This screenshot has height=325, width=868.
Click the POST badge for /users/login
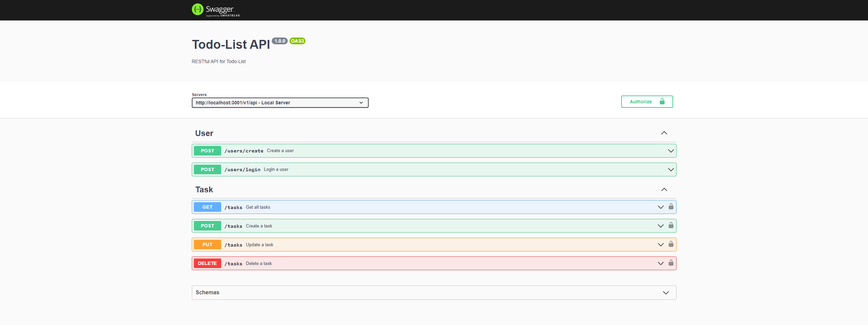[x=208, y=169]
